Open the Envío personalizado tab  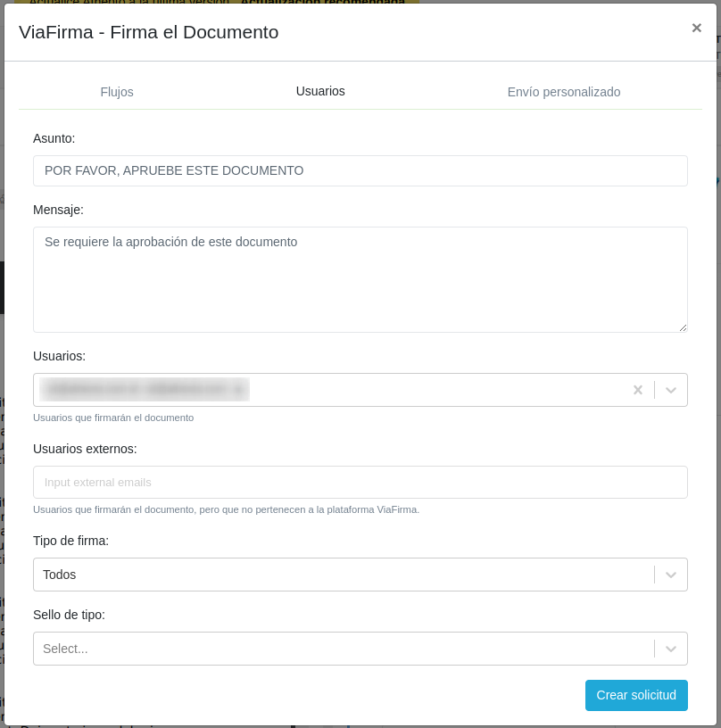(563, 92)
